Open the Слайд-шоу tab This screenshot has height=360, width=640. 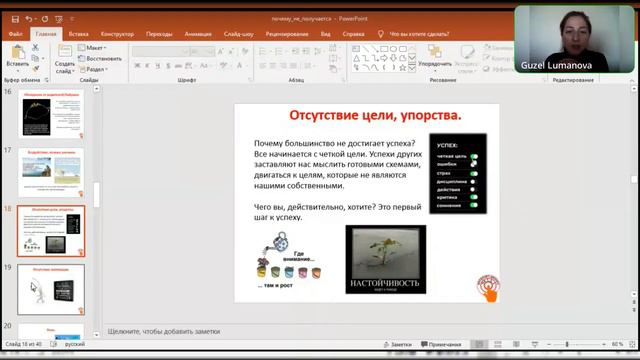coord(238,34)
